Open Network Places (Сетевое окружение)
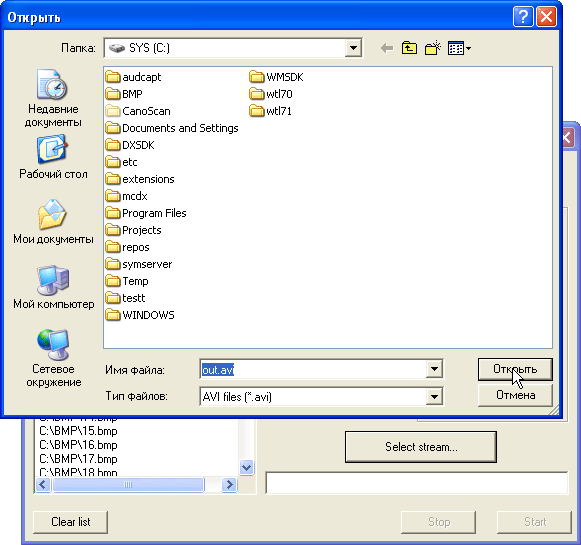 (53, 359)
